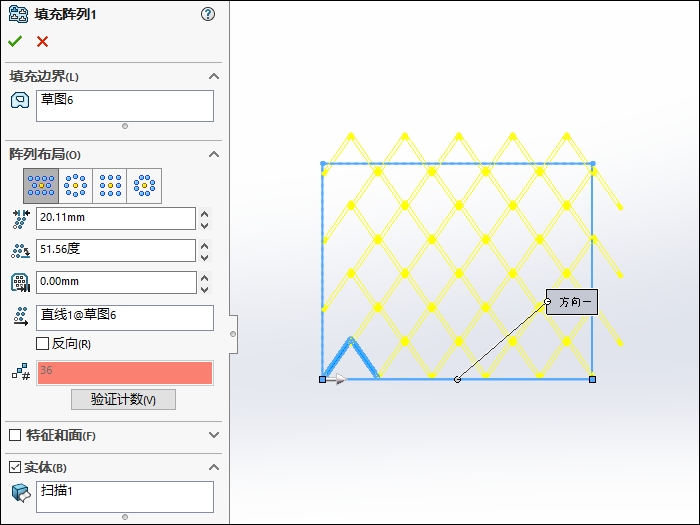Click the 直线1@草图6 direction field
The image size is (700, 525).
[125, 318]
